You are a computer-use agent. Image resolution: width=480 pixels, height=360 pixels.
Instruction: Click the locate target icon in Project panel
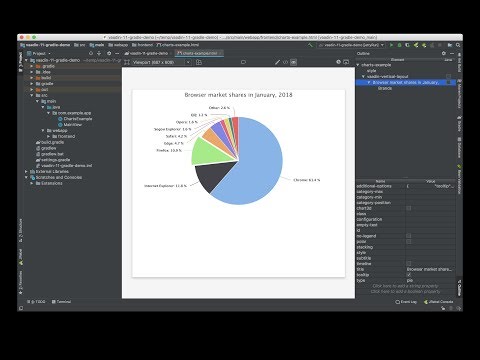click(x=91, y=53)
